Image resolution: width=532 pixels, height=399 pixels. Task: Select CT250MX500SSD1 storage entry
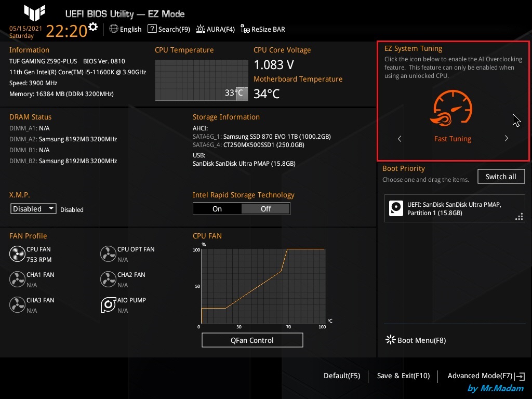248,145
